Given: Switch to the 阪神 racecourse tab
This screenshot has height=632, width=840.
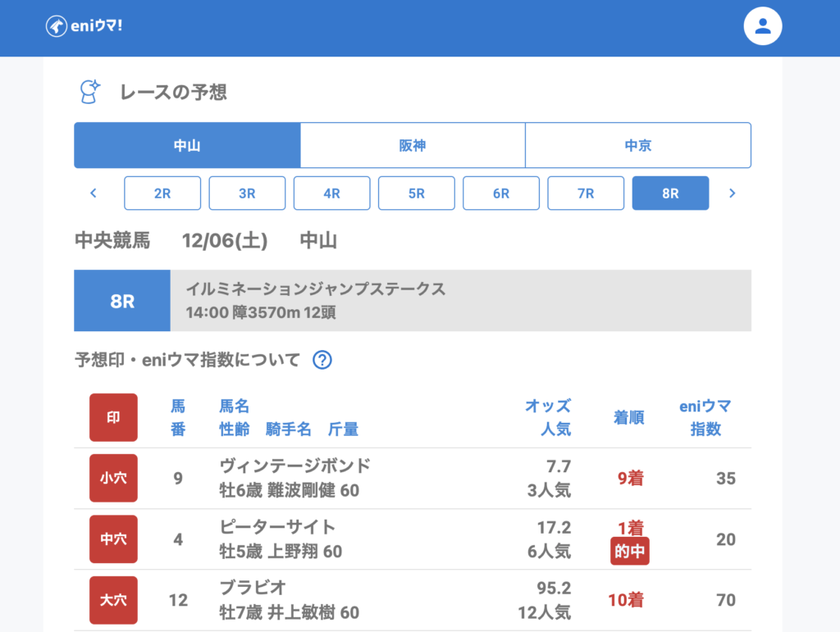Looking at the screenshot, I should coord(413,146).
